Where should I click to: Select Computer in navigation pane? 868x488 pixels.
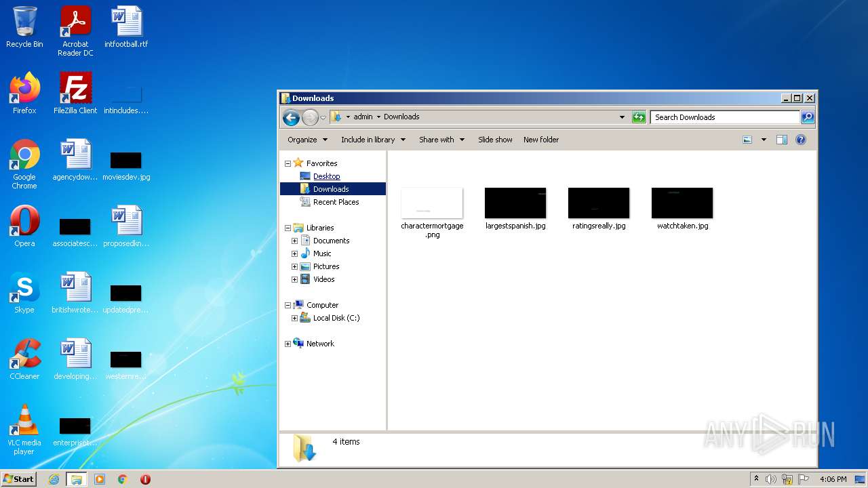click(x=322, y=305)
